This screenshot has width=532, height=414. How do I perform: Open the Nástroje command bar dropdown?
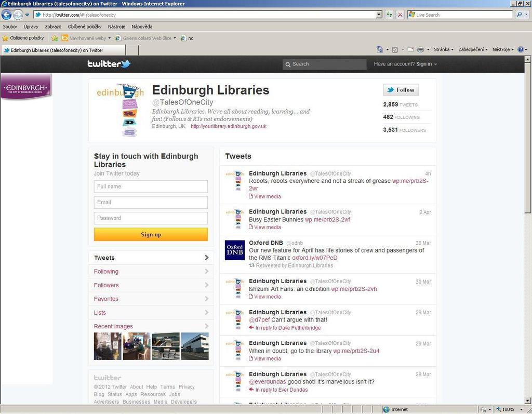pos(503,49)
